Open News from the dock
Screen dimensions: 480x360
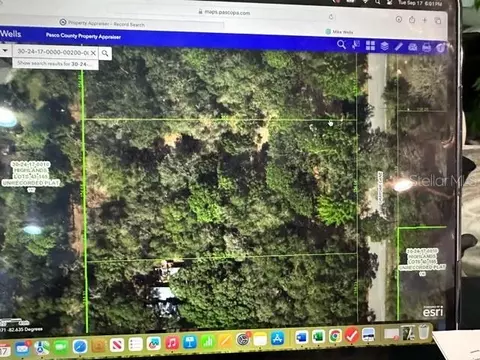(x=117, y=345)
